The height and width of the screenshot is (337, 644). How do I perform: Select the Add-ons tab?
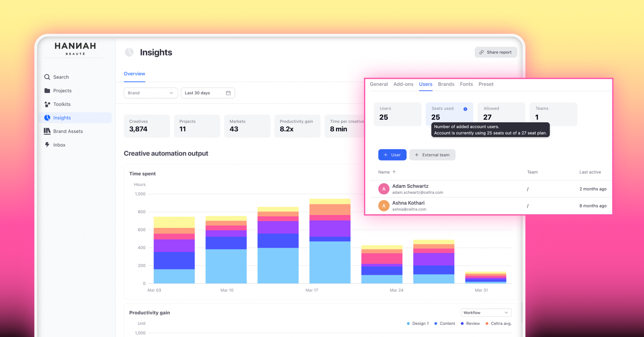[403, 84]
